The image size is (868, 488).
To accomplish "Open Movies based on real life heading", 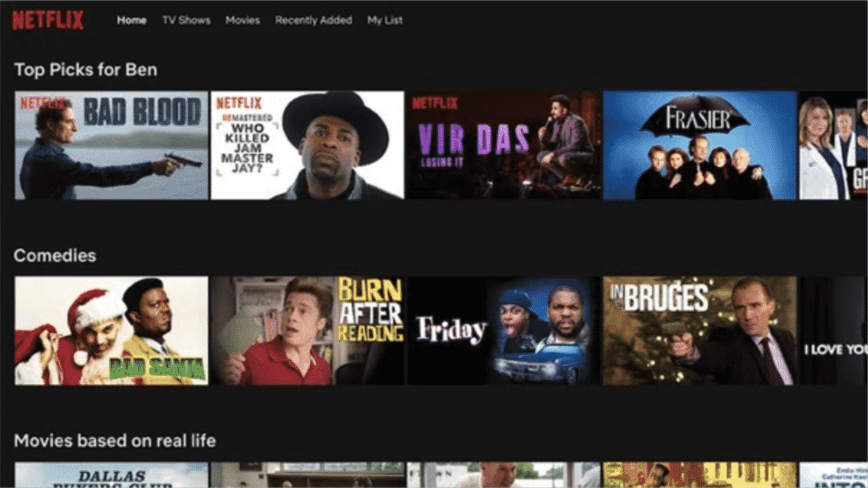I will pos(114,441).
